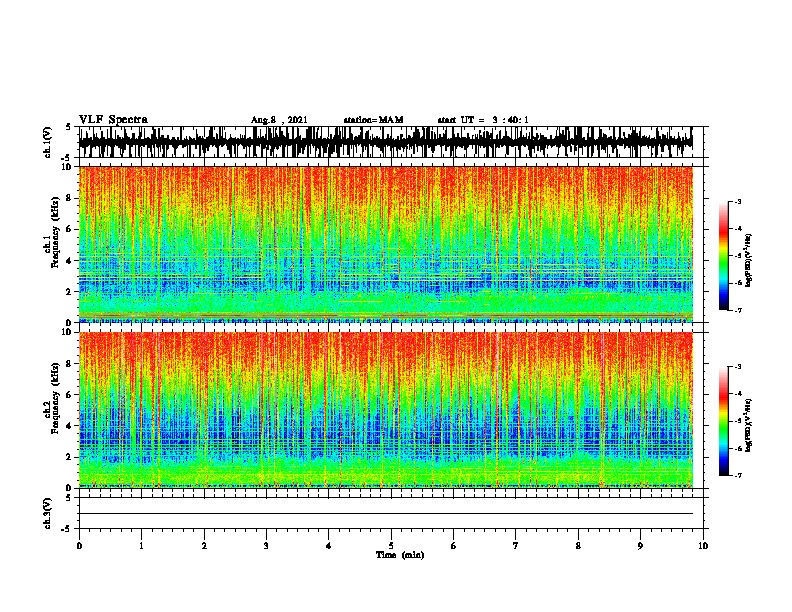The width and height of the screenshot is (792, 612).
Task: Click the 'VLF Spectra' title text
Action: (113, 120)
